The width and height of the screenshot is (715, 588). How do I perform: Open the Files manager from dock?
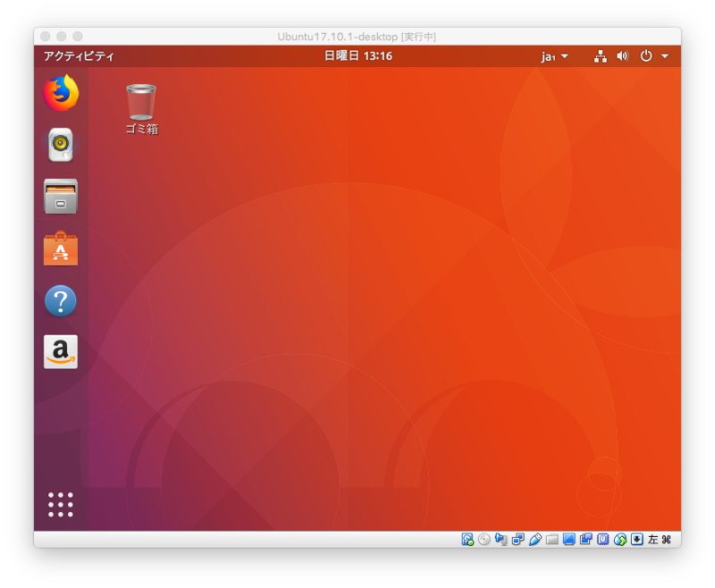pyautogui.click(x=61, y=197)
